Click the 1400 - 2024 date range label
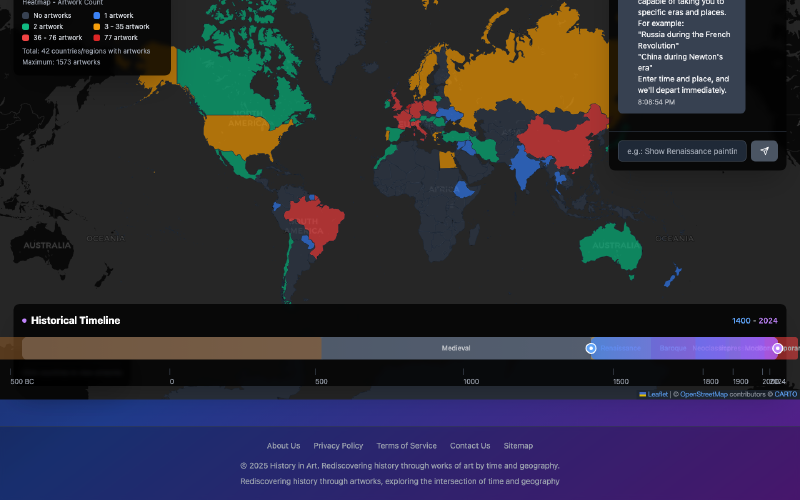 (754, 321)
